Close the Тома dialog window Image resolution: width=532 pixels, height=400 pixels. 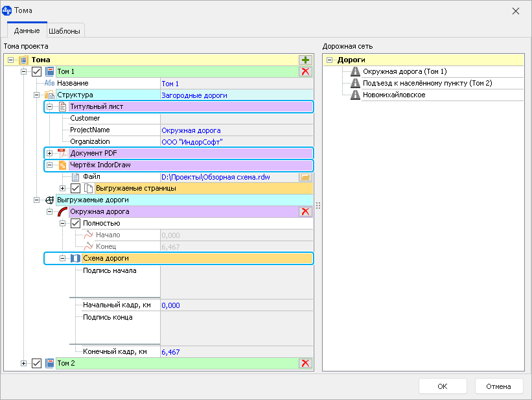[516, 11]
